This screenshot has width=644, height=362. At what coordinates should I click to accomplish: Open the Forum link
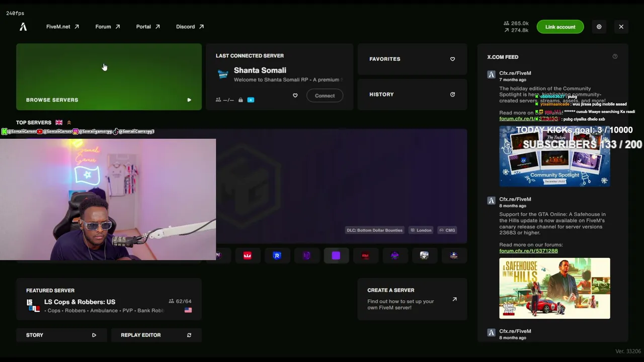108,27
